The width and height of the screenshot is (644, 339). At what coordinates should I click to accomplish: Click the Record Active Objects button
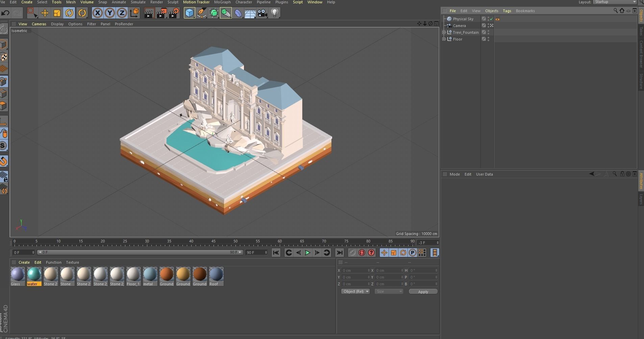352,253
